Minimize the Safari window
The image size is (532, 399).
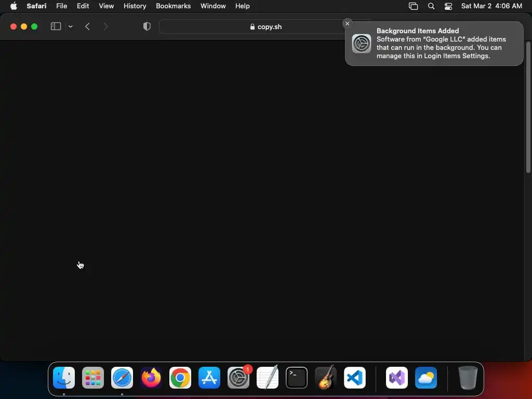click(24, 26)
